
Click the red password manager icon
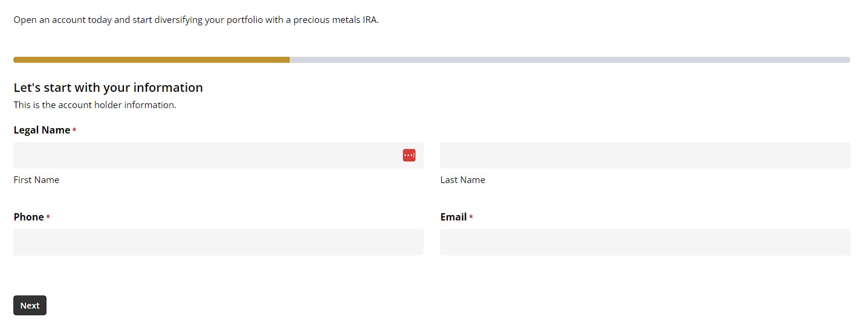pos(409,155)
